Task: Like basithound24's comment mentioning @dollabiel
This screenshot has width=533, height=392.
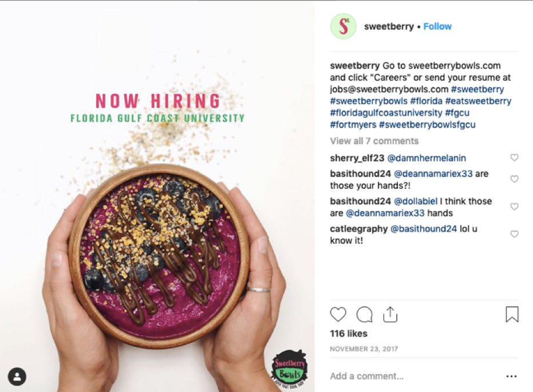Action: (514, 207)
